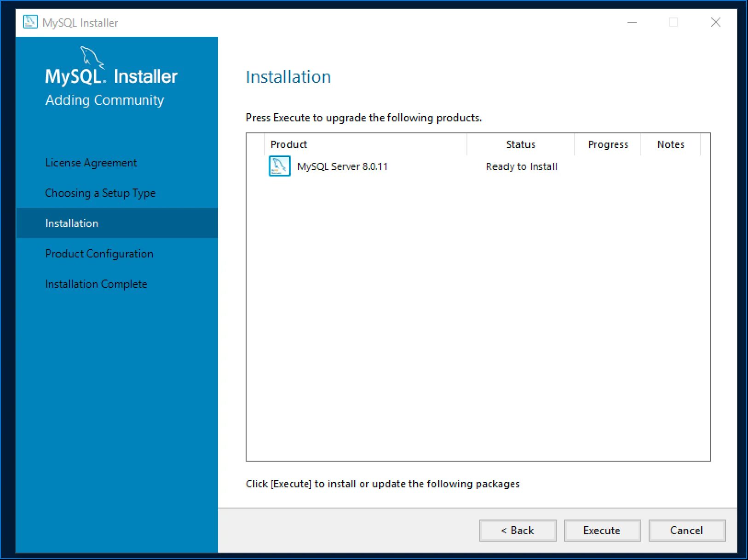Click the Status column header
The width and height of the screenshot is (748, 560).
(520, 144)
